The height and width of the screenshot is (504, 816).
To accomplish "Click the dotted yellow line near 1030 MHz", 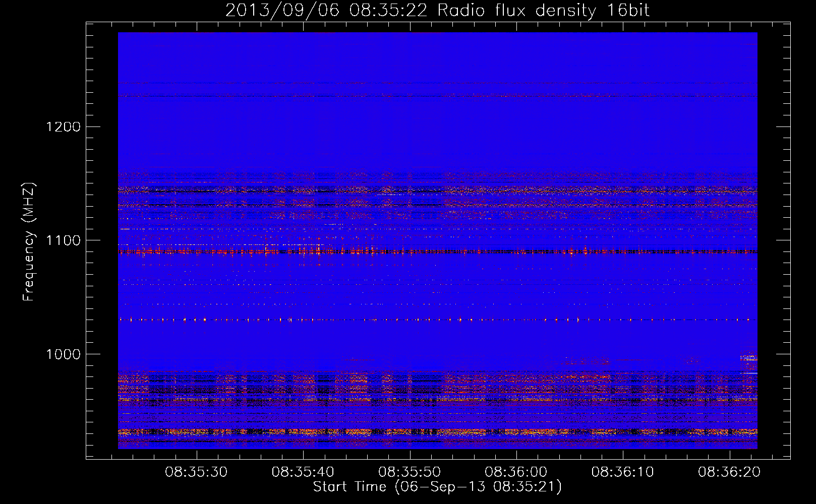I will click(x=437, y=320).
